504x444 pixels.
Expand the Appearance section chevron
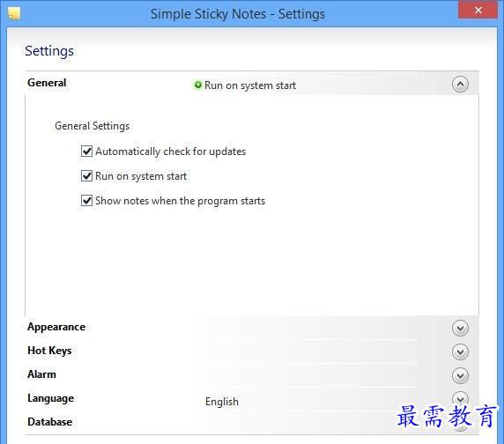pos(460,329)
